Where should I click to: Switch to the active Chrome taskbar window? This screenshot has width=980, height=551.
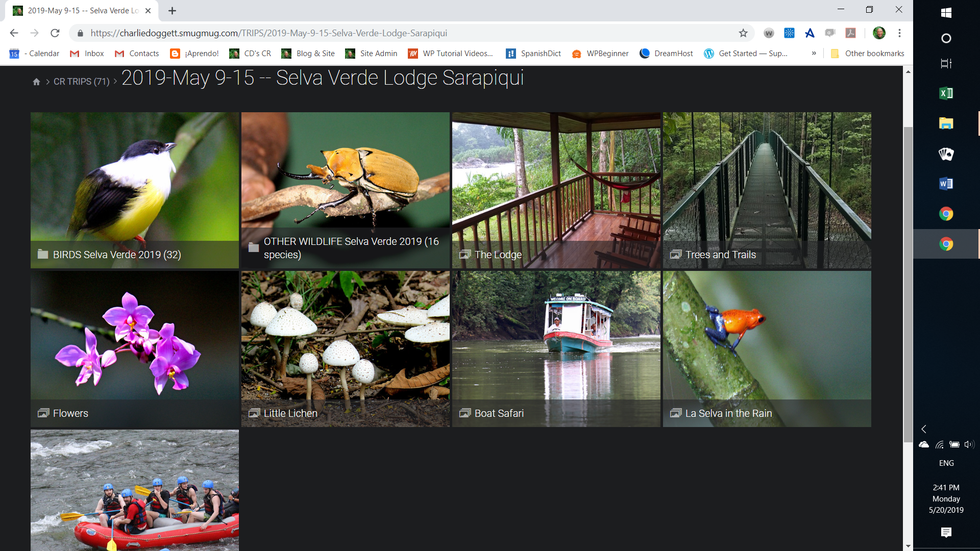(x=946, y=244)
